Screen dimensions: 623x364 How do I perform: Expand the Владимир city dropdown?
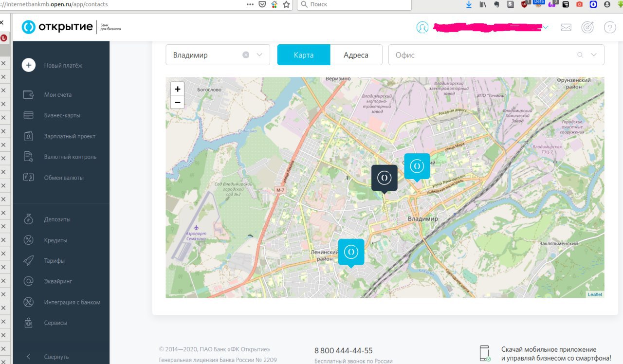(259, 55)
